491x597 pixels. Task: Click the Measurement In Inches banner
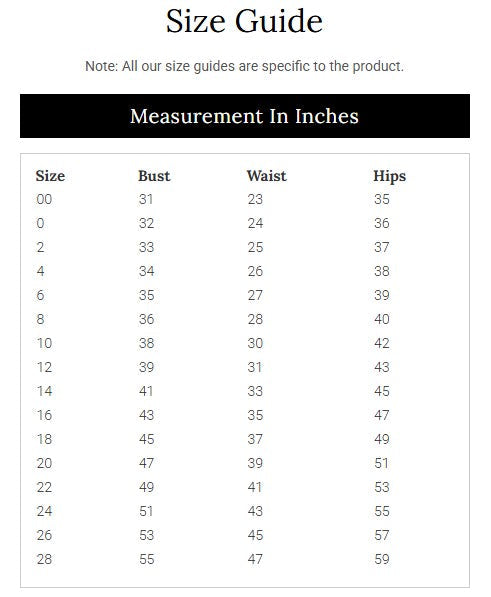coord(245,116)
